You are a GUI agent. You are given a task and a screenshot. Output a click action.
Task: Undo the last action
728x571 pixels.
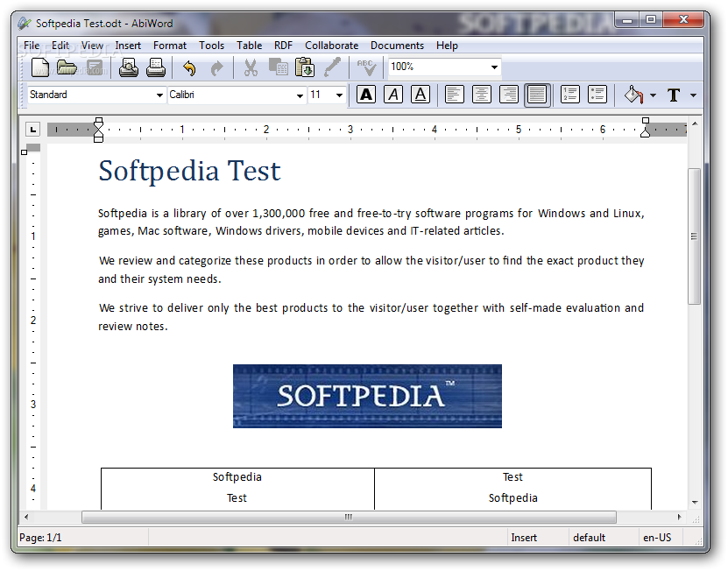189,68
